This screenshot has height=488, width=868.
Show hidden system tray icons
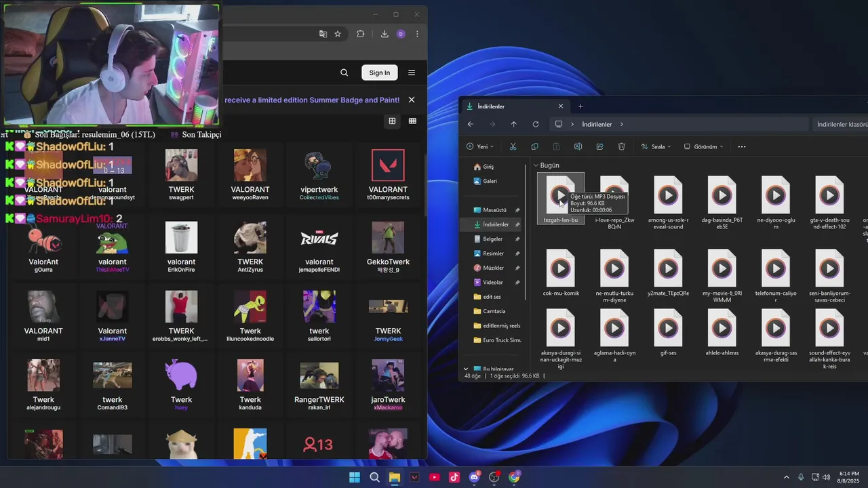pyautogui.click(x=787, y=477)
